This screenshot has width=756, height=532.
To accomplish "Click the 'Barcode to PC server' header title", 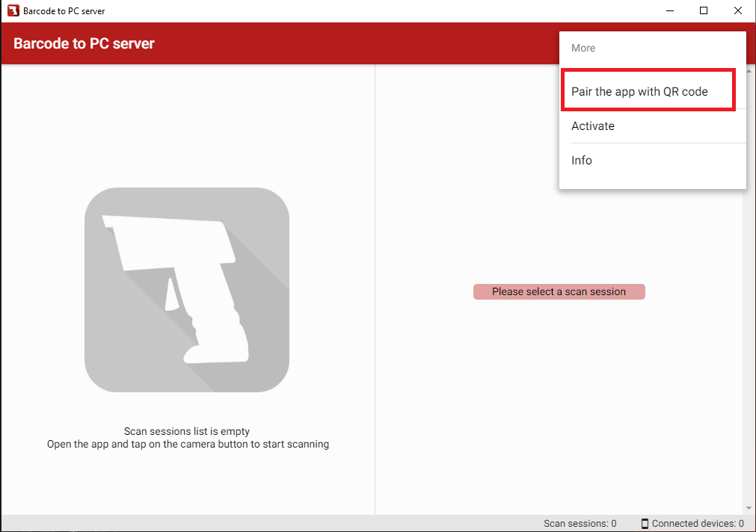I will point(84,43).
